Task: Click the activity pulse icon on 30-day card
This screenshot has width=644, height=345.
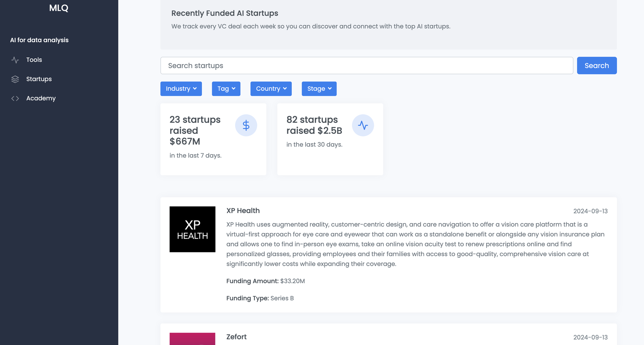Action: pos(363,125)
